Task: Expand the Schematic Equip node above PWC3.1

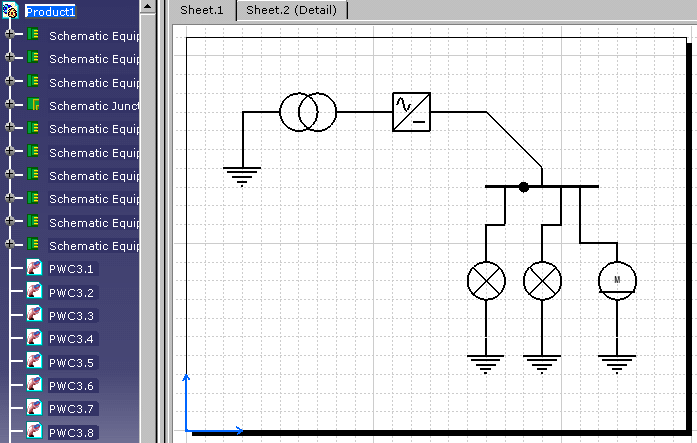Action: click(x=10, y=245)
